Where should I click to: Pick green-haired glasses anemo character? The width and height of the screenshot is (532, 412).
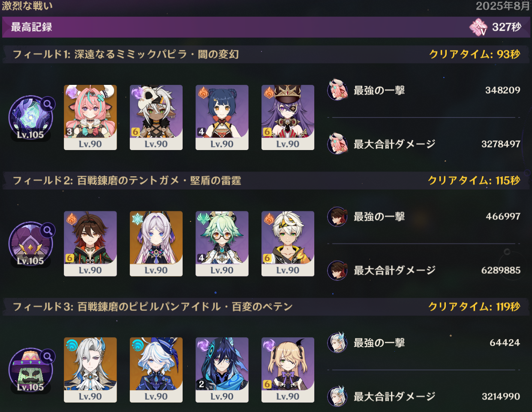pos(222,244)
